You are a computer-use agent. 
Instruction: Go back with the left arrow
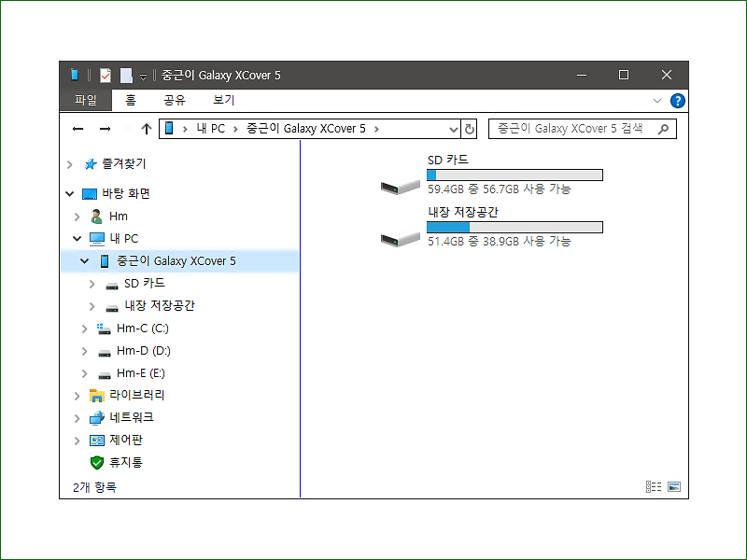[x=78, y=129]
